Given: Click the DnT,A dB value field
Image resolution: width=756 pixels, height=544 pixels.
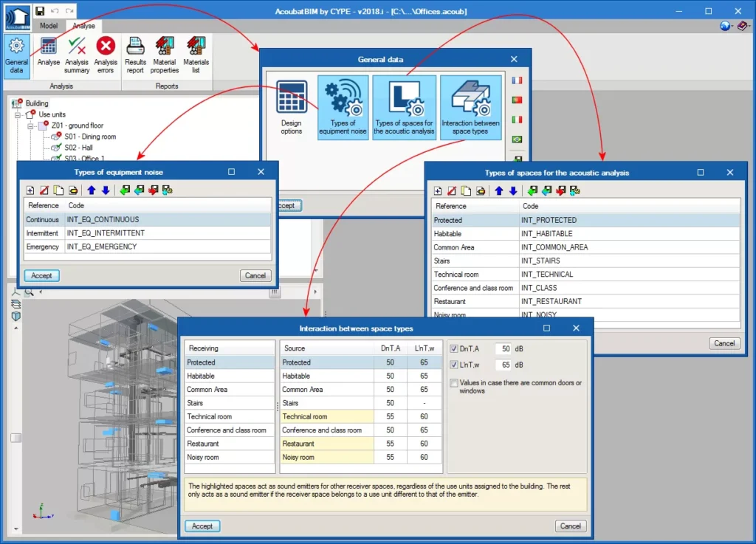Looking at the screenshot, I should (503, 348).
